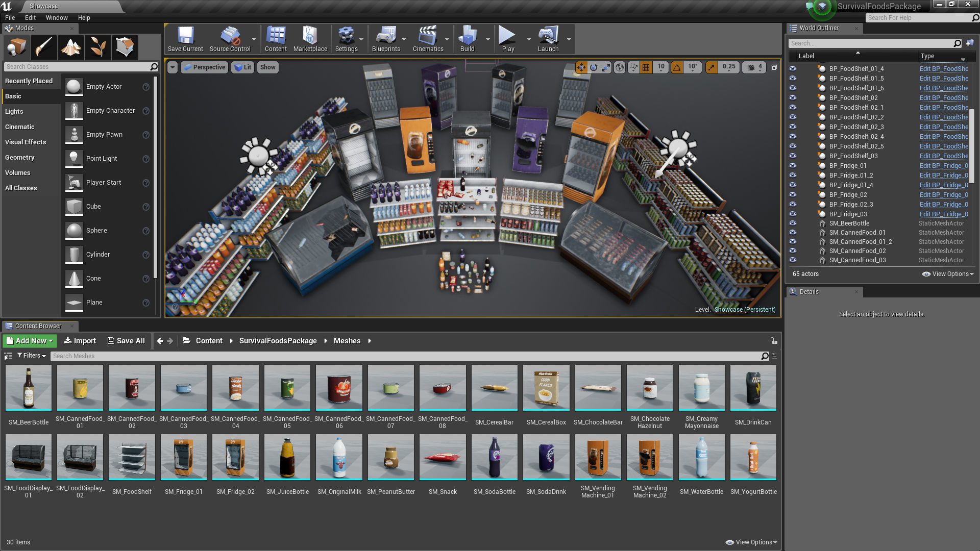Click the Import button
The height and width of the screenshot is (551, 980).
(80, 341)
